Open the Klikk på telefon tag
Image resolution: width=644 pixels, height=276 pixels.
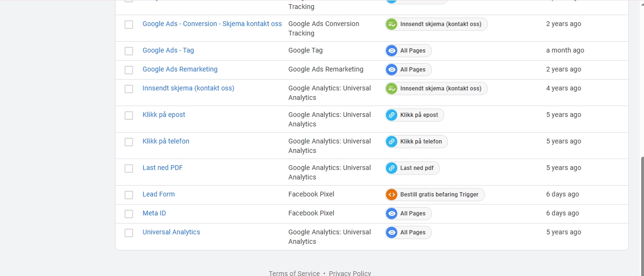[166, 141]
